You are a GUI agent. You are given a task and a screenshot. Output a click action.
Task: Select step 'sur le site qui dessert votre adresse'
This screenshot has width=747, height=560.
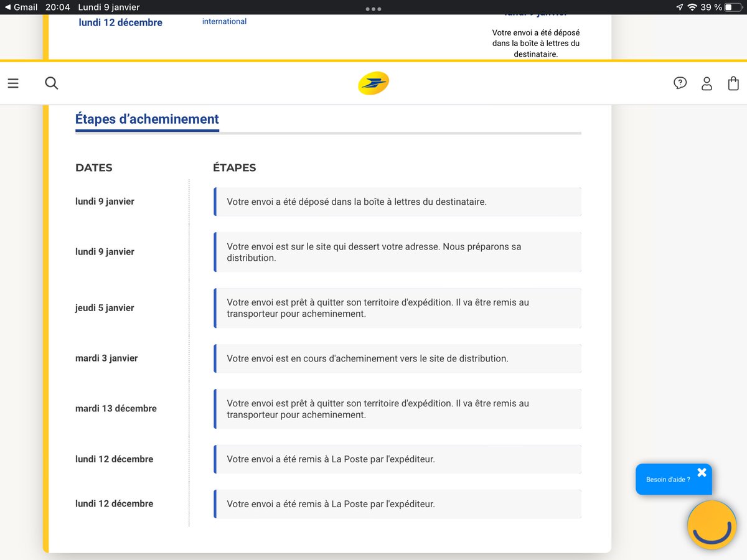398,252
